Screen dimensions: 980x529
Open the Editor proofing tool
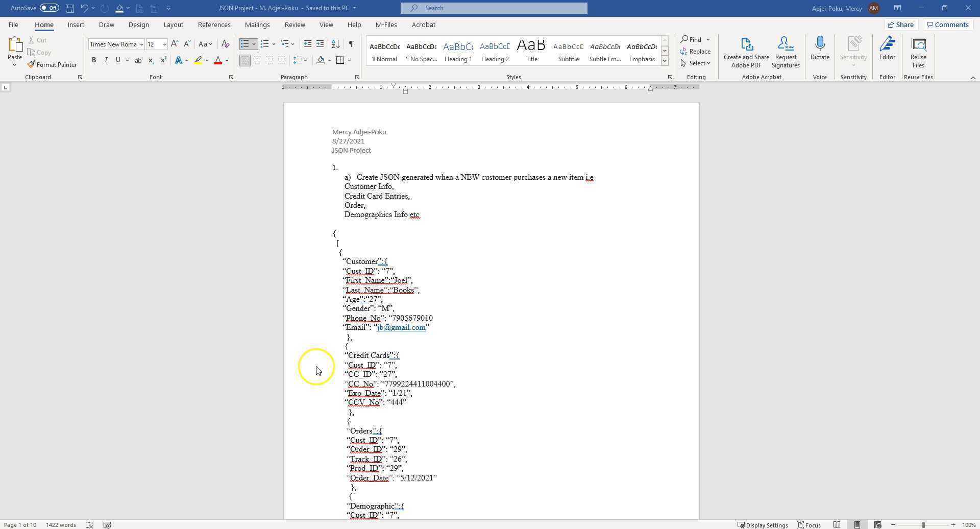coord(887,49)
